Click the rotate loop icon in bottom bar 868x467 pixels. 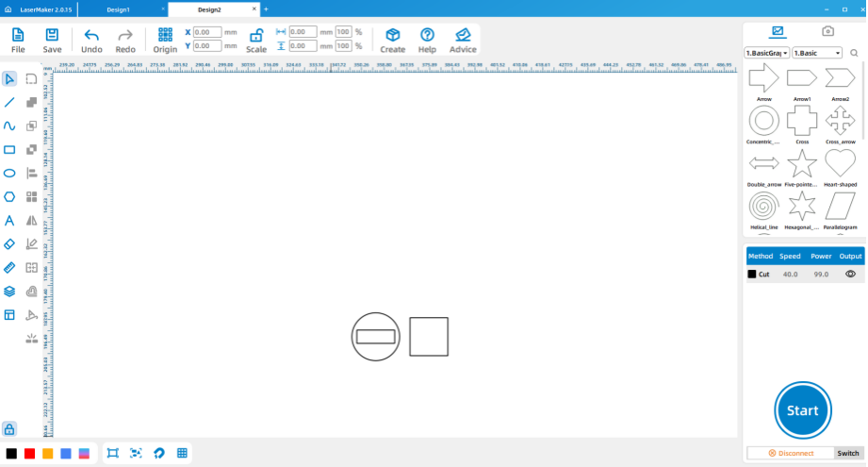159,453
